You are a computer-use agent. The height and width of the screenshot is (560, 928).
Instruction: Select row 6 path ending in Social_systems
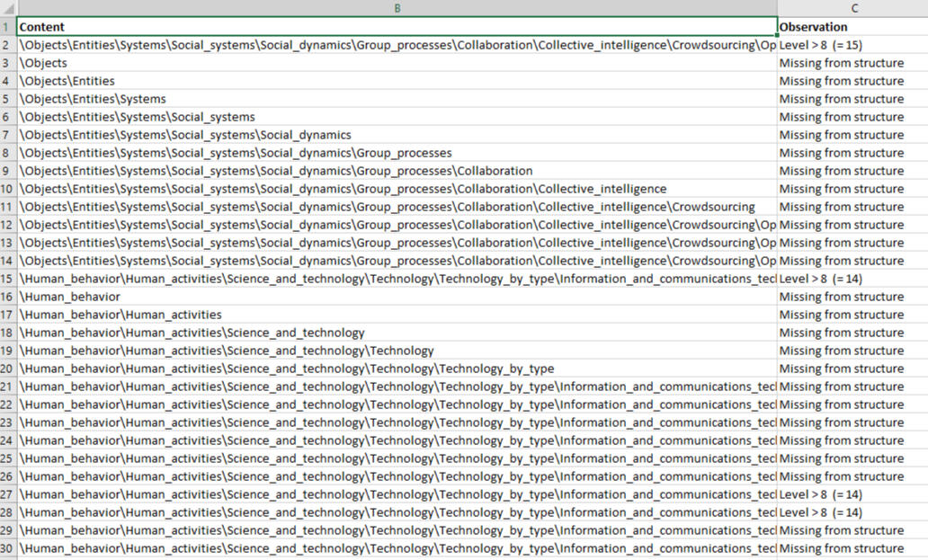(397, 117)
